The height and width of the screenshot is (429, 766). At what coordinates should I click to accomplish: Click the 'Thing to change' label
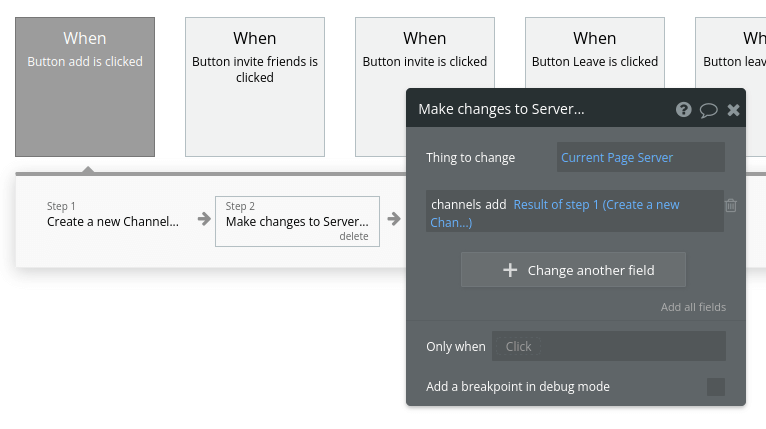click(470, 157)
